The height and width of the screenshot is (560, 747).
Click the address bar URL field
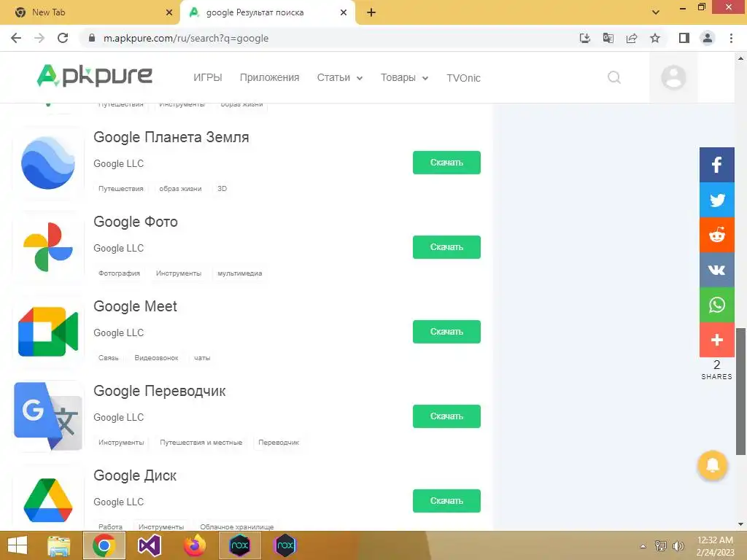pyautogui.click(x=329, y=38)
